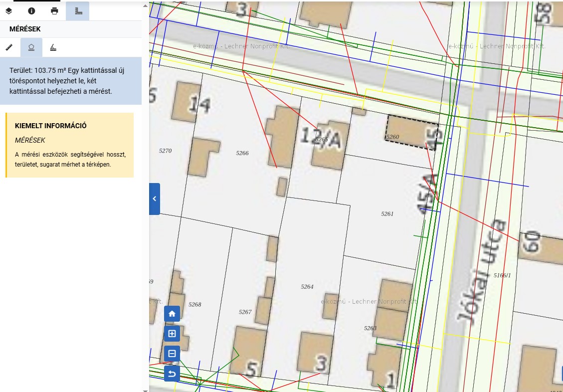Click the building numbered 14
The height and width of the screenshot is (392, 563).
[187, 102]
